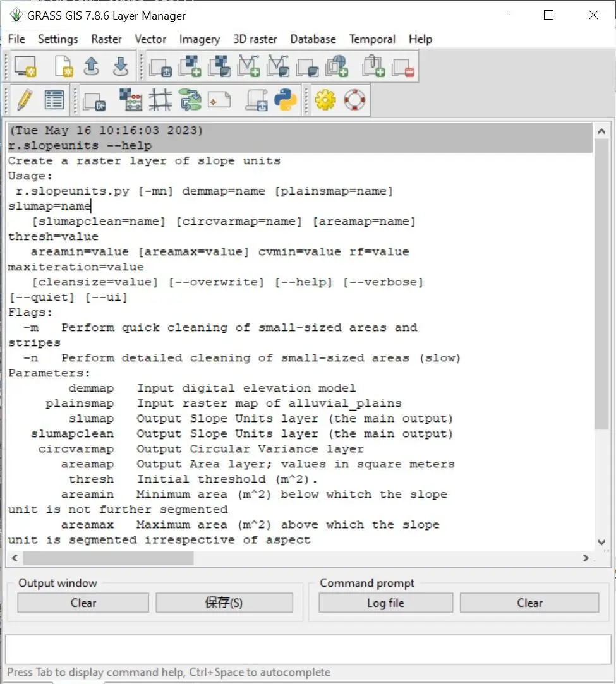The width and height of the screenshot is (616, 684).
Task: Add various overlays icon
Action: [308, 68]
